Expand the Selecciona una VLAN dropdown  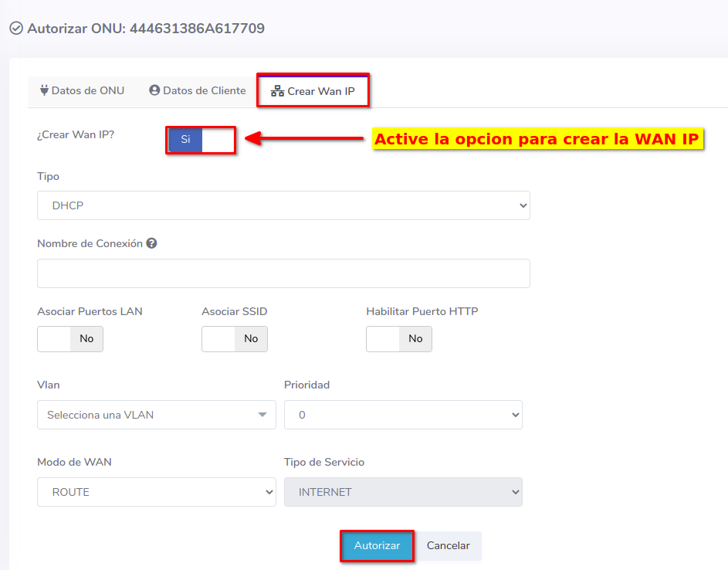point(156,415)
